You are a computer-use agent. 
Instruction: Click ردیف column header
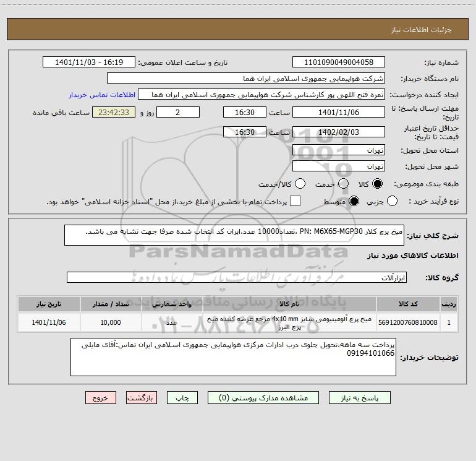(449, 304)
